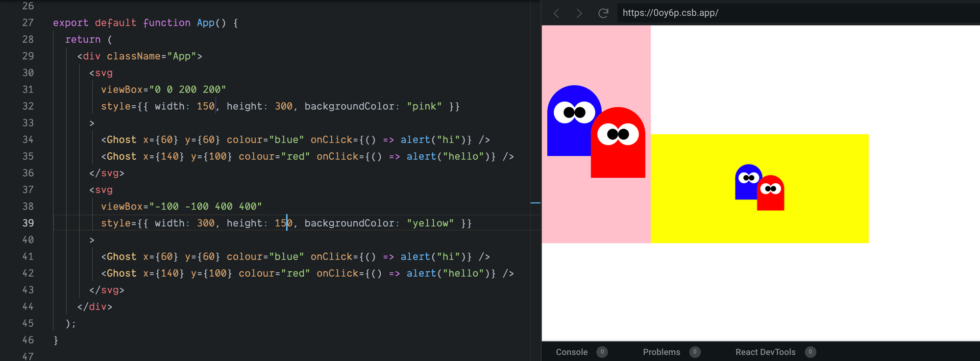The height and width of the screenshot is (361, 980).
Task: Click the small blue ghost in yellow SVG
Action: click(x=745, y=189)
